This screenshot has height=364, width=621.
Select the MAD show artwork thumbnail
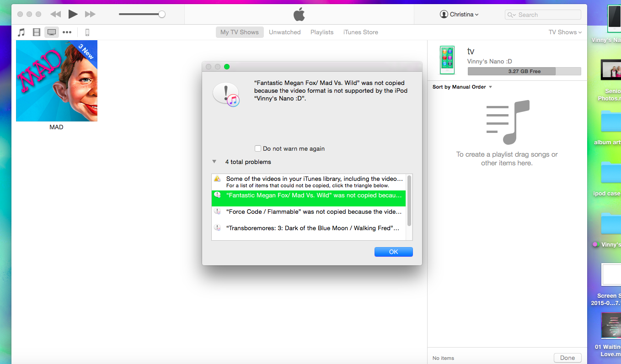tap(57, 81)
